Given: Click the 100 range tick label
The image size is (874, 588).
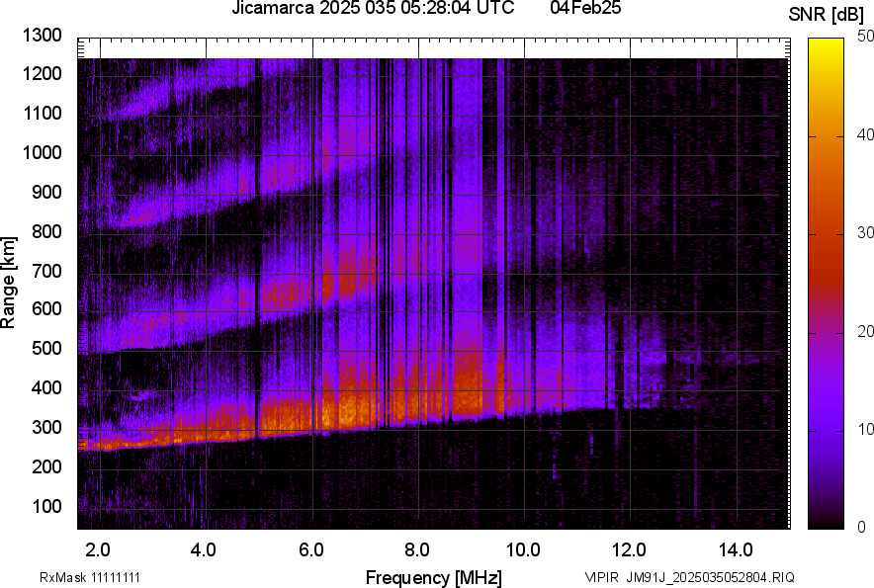Looking at the screenshot, I should coord(46,506).
